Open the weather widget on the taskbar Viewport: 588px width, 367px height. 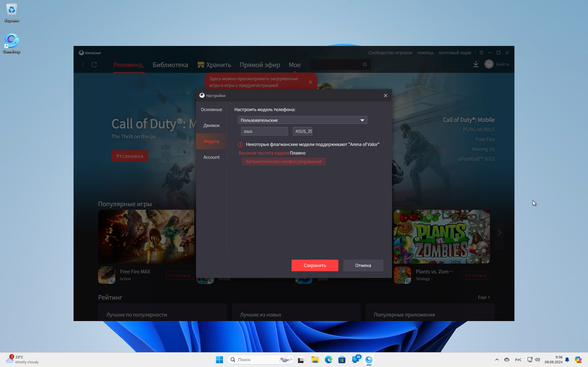tap(23, 360)
